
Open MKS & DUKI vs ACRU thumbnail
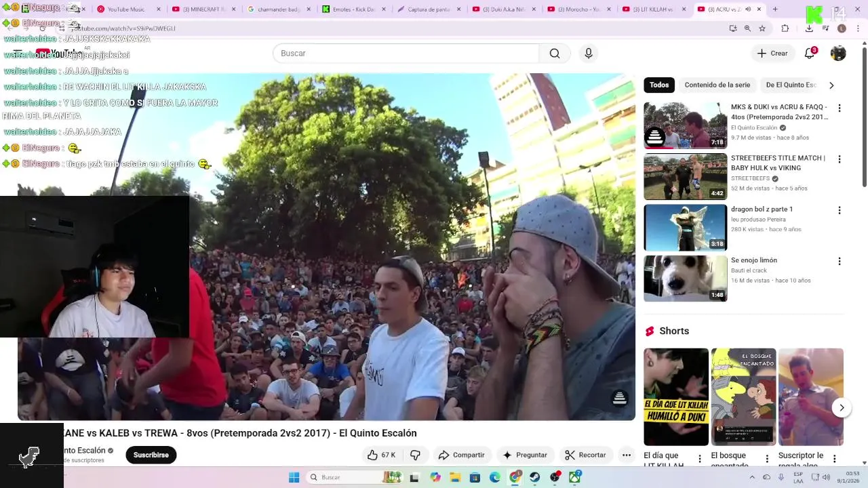click(685, 125)
